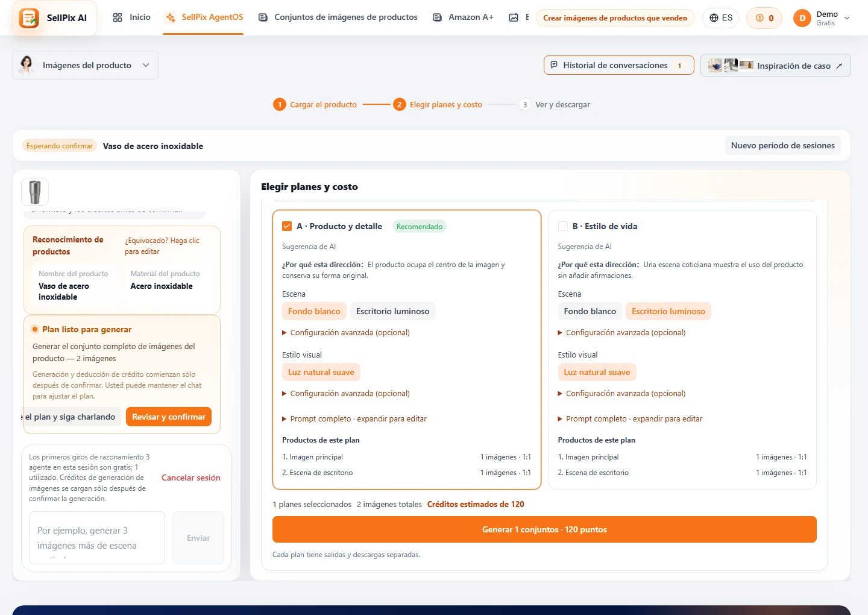This screenshot has width=868, height=615.
Task: Open the steel tumbler product thumbnail
Action: (35, 192)
